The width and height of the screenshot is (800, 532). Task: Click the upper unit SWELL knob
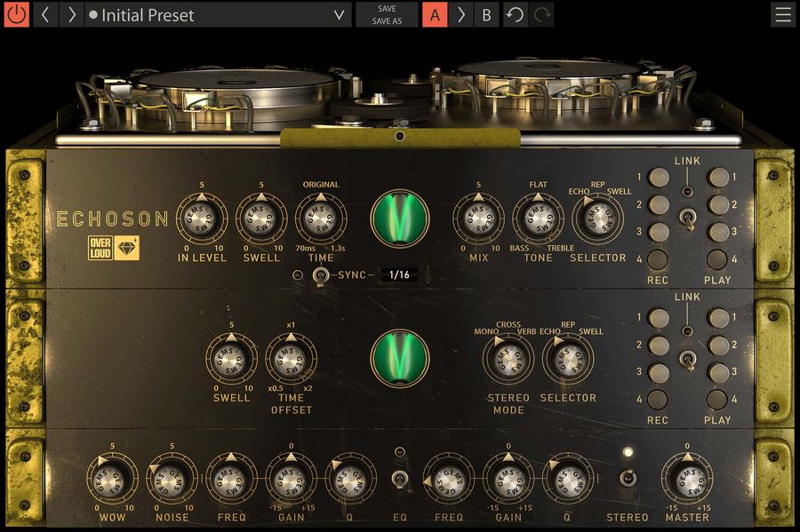tap(261, 218)
